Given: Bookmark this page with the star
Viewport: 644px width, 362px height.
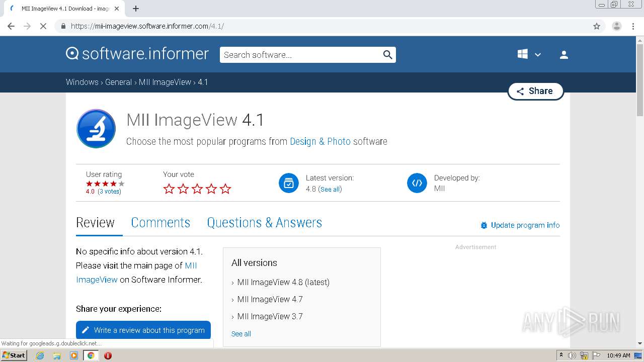Looking at the screenshot, I should [x=597, y=26].
